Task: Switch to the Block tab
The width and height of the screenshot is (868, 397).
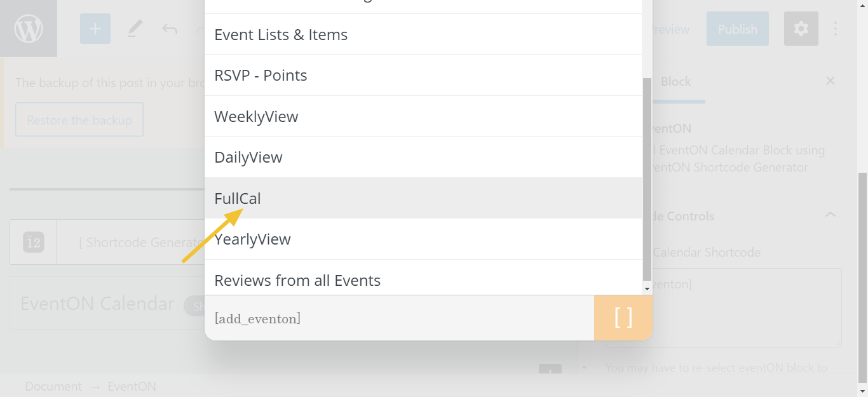Action: pos(676,81)
